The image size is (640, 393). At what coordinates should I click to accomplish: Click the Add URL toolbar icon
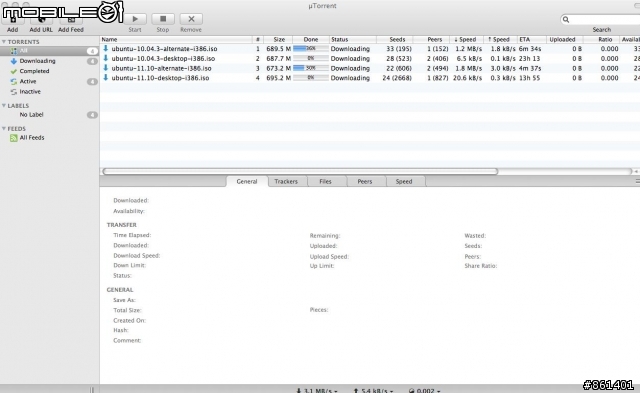click(x=41, y=19)
